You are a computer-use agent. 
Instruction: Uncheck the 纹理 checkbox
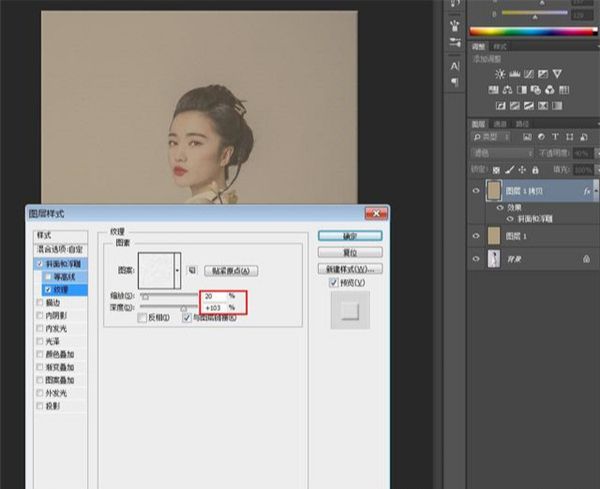[48, 290]
